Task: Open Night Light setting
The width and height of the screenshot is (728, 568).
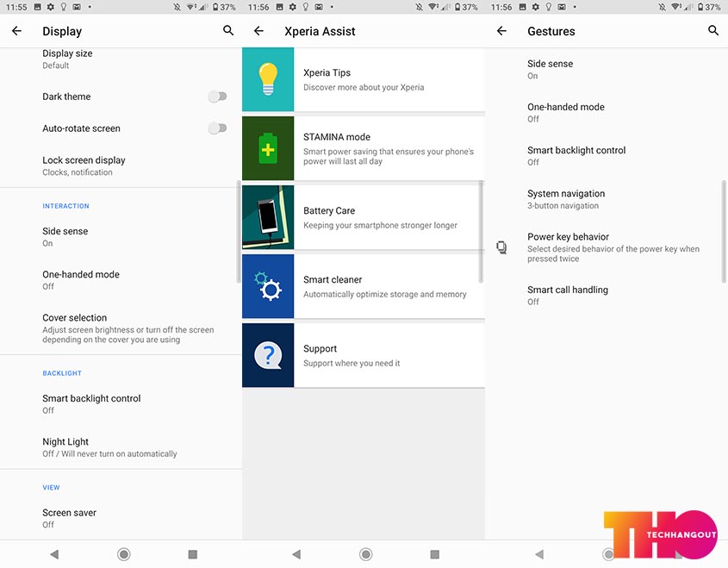Action: pyautogui.click(x=121, y=447)
